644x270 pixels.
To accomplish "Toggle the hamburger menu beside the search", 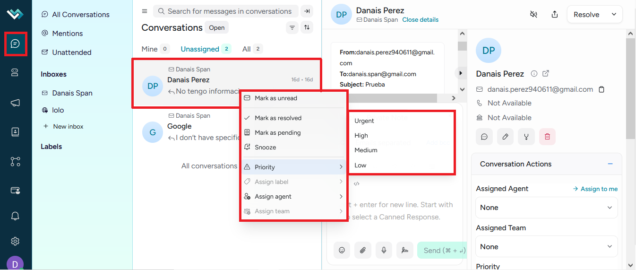I will 145,11.
